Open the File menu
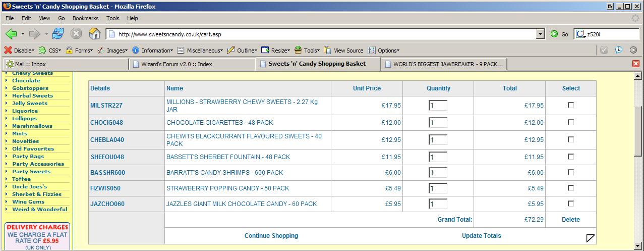644x251 pixels. click(x=10, y=18)
